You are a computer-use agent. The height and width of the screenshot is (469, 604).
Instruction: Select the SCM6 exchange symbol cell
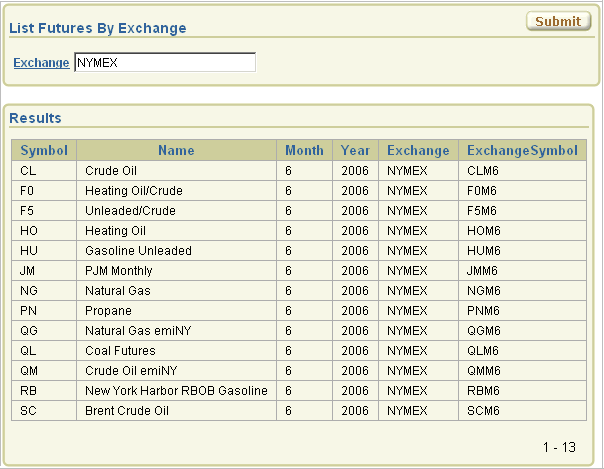click(522, 411)
